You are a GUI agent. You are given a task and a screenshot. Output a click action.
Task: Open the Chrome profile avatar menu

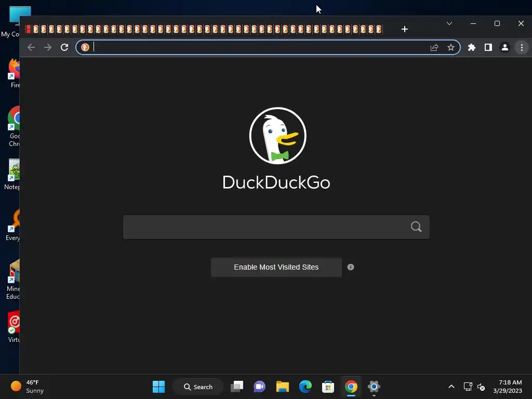(x=505, y=47)
